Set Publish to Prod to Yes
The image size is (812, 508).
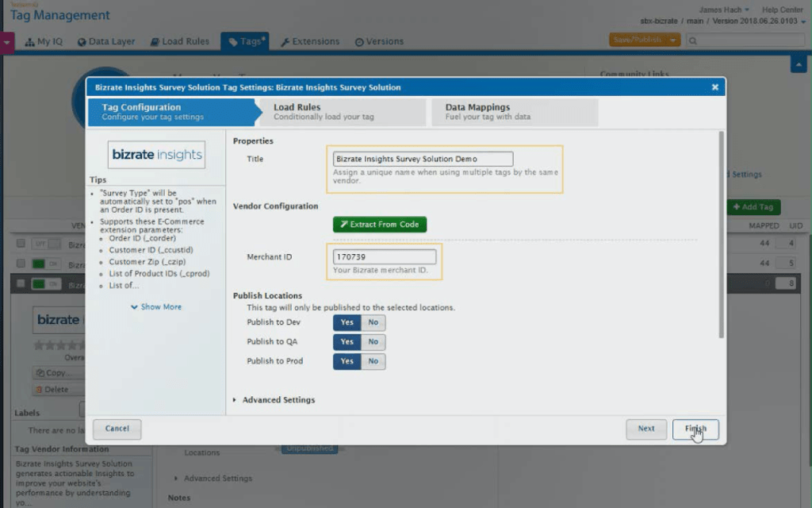(x=347, y=361)
